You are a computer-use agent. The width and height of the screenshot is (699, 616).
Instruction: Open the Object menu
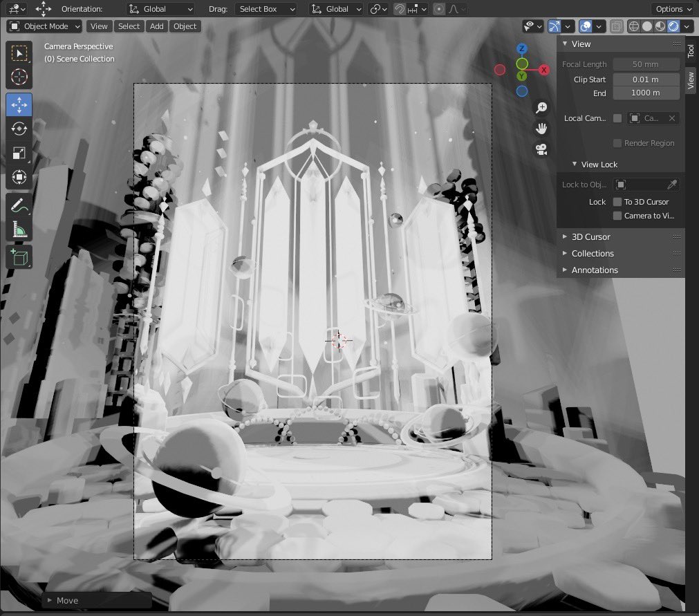(185, 26)
